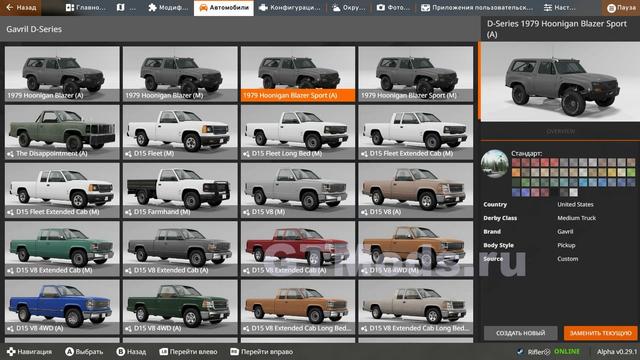Click config icon on D15 V8 (M)
The height and width of the screenshot is (360, 640).
(x=246, y=212)
